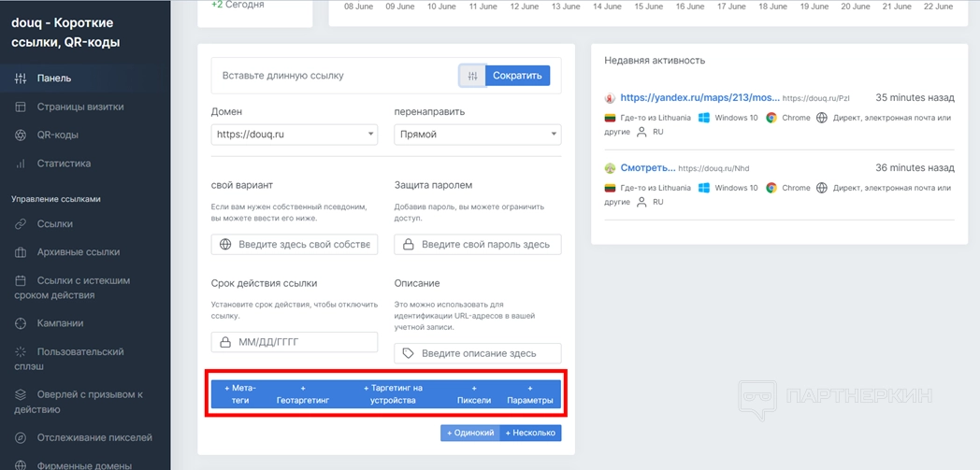Click the expiry date ММ/ДД/ГГГГ field
980x470 pixels.
[295, 342]
